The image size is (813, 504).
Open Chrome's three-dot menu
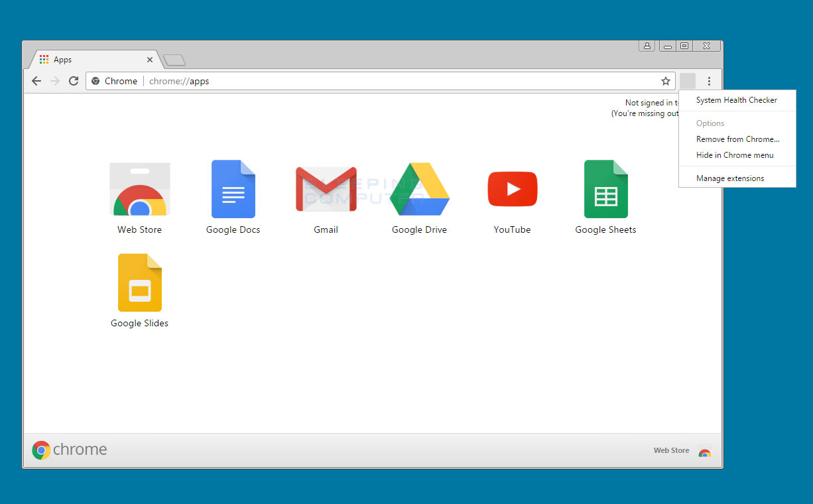[709, 81]
